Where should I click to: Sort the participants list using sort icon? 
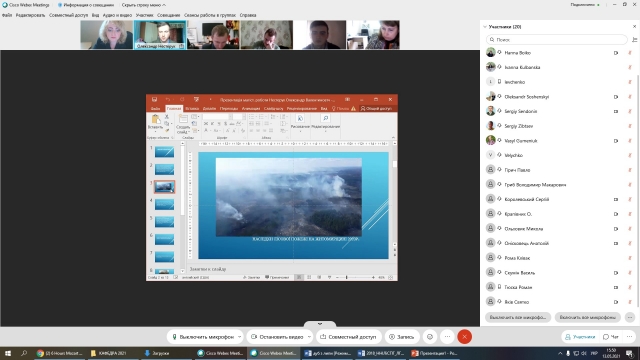[x=634, y=40]
